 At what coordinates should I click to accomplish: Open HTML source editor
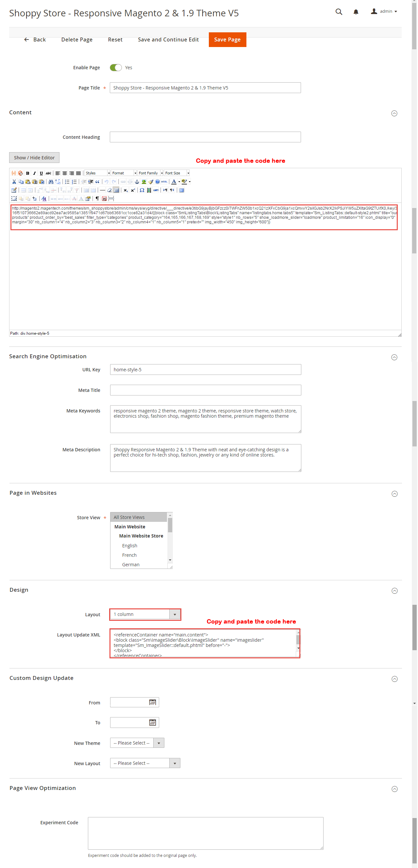[164, 182]
